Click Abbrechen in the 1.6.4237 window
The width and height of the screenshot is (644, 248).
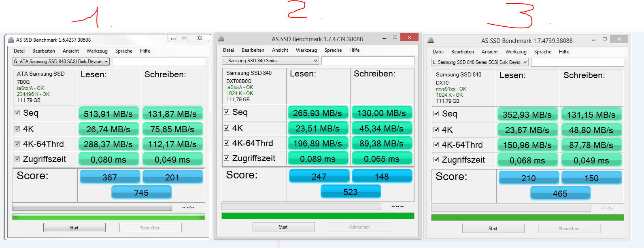click(x=150, y=228)
